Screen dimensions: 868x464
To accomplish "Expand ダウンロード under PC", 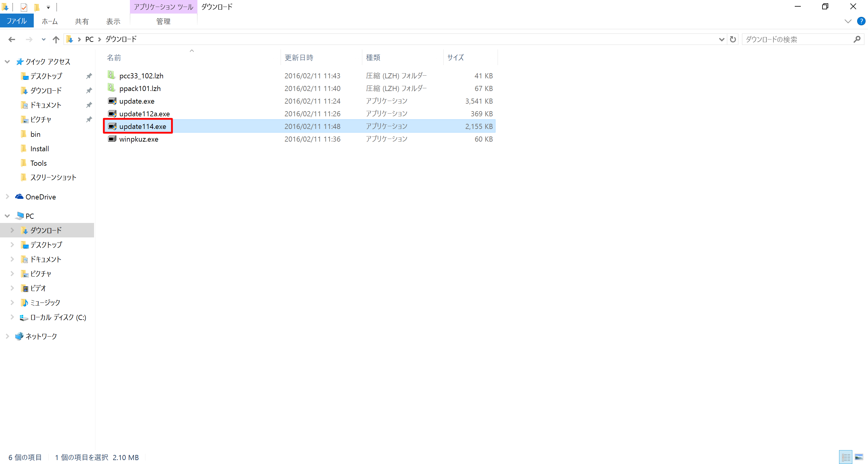I will point(12,230).
